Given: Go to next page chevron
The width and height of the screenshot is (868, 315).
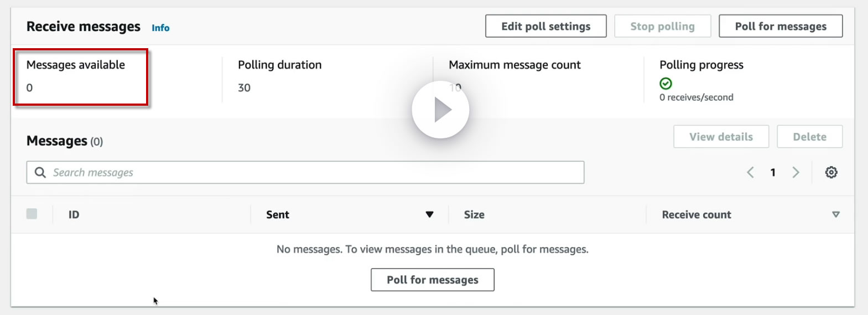Looking at the screenshot, I should 796,172.
